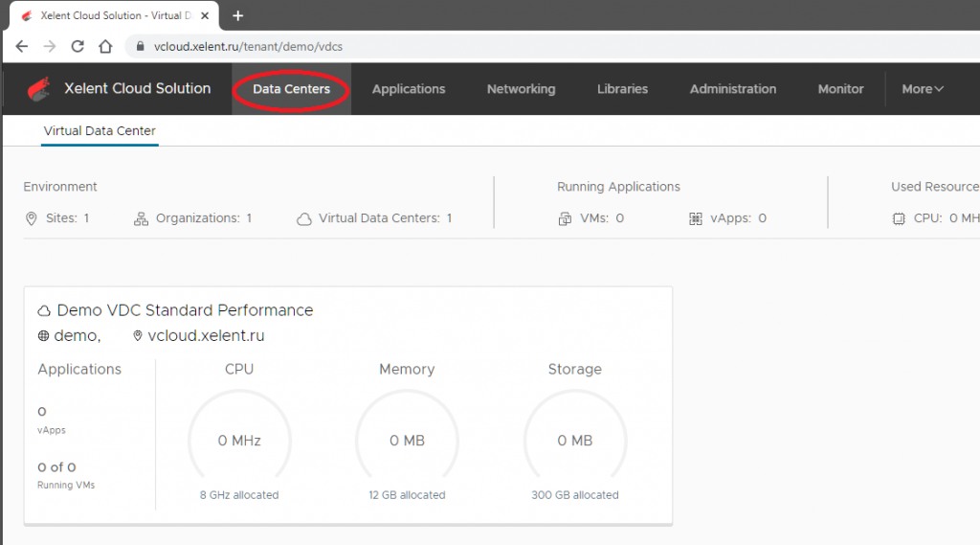Switch to the Xelent Cloud Solution browser tab
This screenshot has width=980, height=545.
pyautogui.click(x=115, y=15)
